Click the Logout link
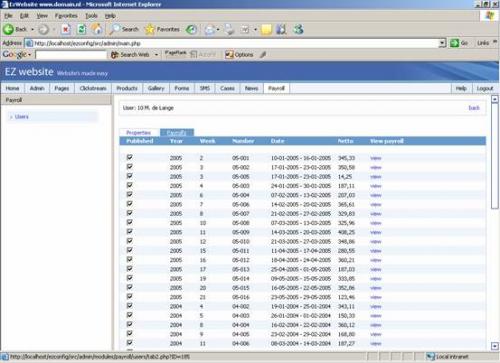500x363 pixels. [x=485, y=88]
